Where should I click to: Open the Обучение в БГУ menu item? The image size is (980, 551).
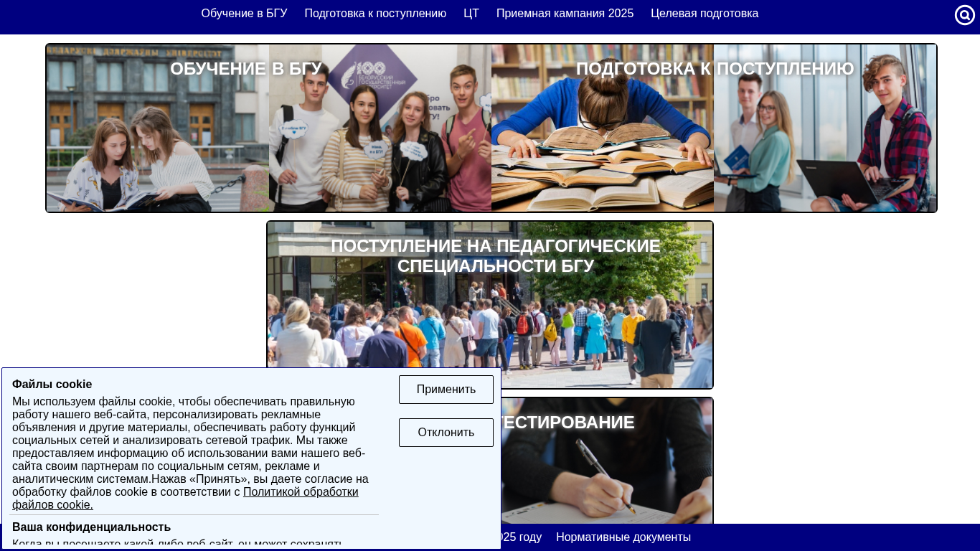(x=244, y=14)
